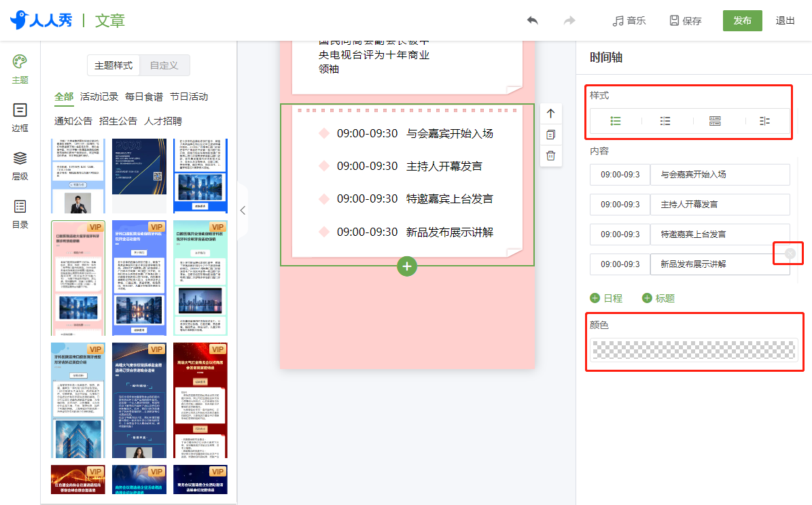Open the 边框 border sidebar panel
The height and width of the screenshot is (505, 812).
[x=20, y=118]
